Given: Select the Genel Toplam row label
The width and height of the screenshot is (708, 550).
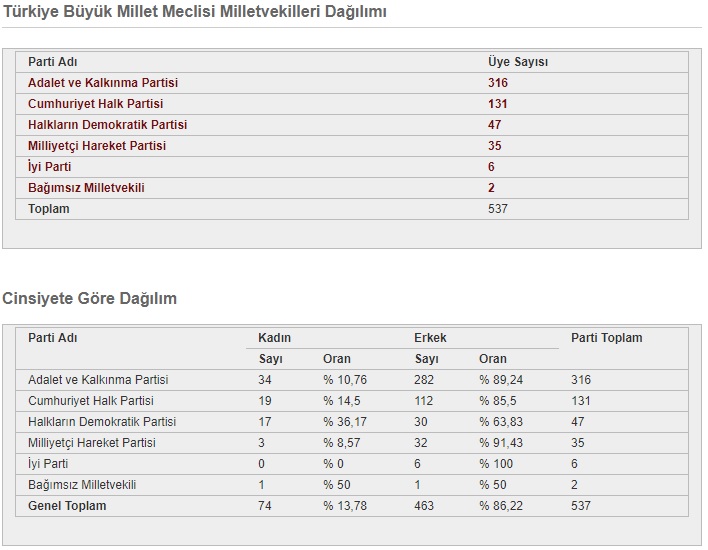Looking at the screenshot, I should [x=67, y=506].
